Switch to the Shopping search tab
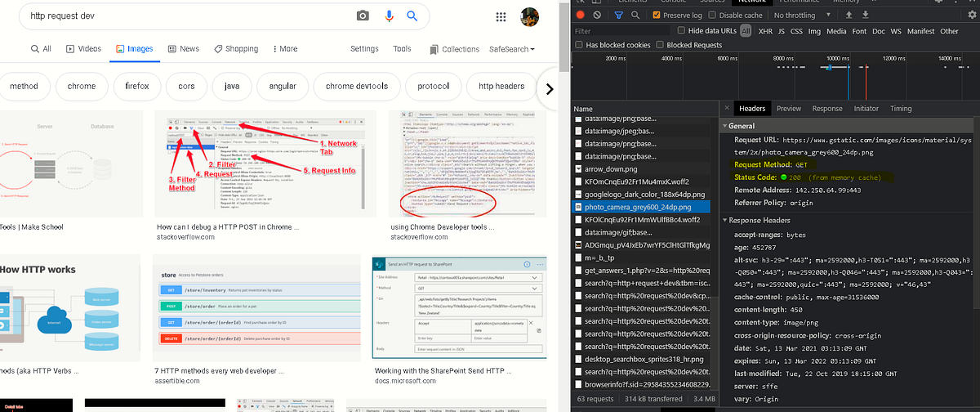Viewport: 980px width, 412px height. pos(235,49)
